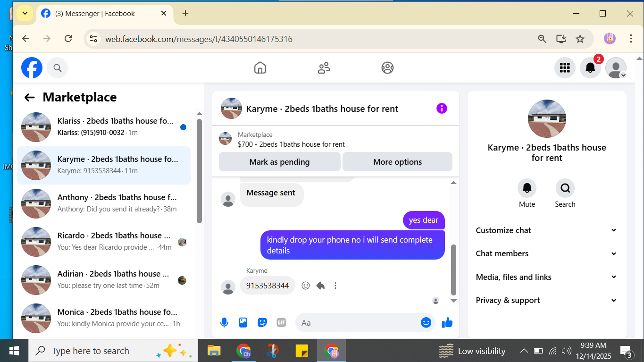Click the Mute bell icon in sidebar
Image resolution: width=644 pixels, height=362 pixels.
tap(527, 188)
